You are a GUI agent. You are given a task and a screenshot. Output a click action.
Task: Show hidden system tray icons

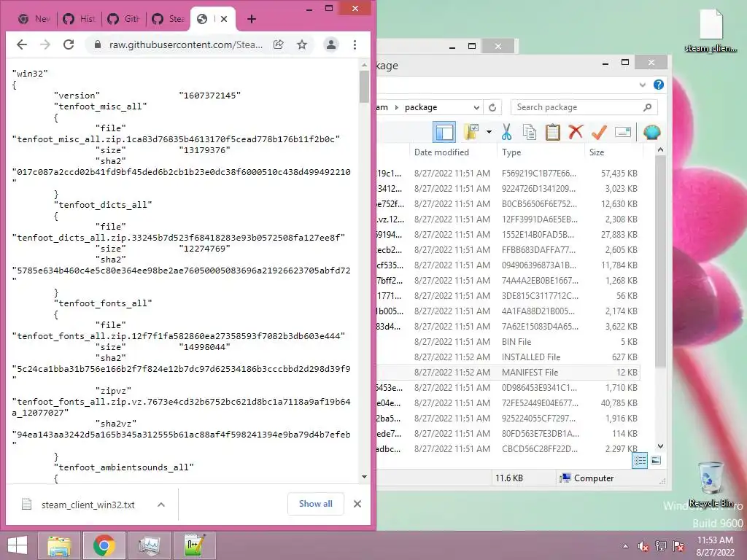(x=625, y=546)
